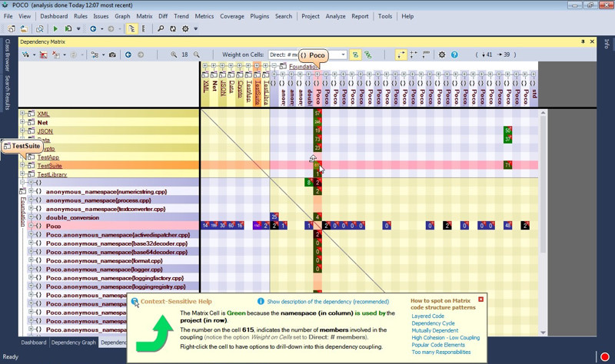This screenshot has height=364, width=615.
Task: Expand the double_conversion namespace row
Action: 31,217
